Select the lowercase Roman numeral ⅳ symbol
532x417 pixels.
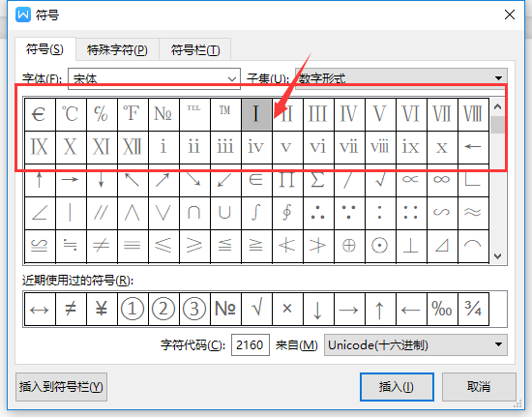256,147
